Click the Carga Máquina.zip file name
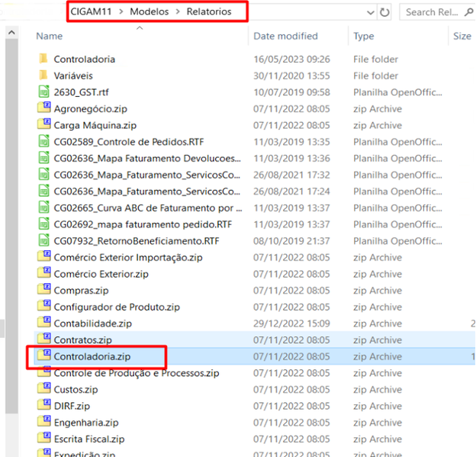Image resolution: width=476 pixels, height=457 pixels. click(95, 125)
